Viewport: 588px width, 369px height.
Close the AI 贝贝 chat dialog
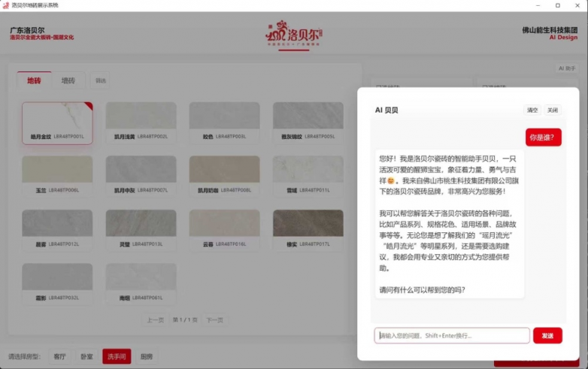(553, 110)
